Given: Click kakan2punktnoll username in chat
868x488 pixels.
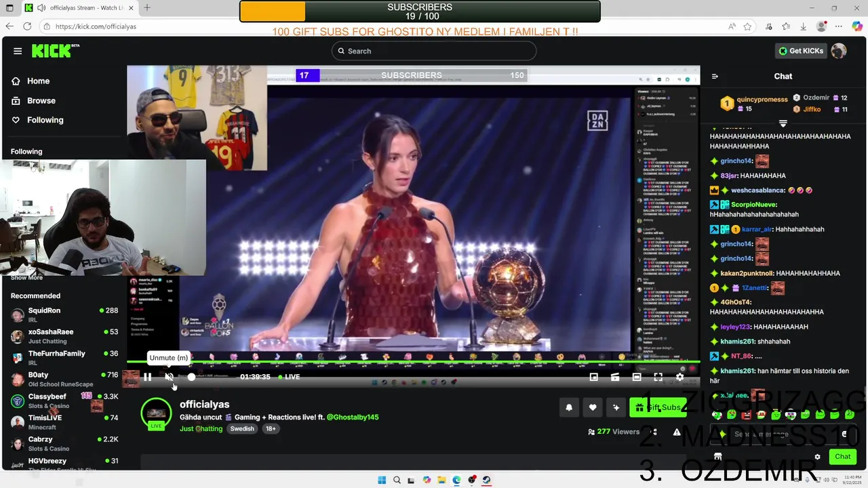Looking at the screenshot, I should [x=746, y=273].
